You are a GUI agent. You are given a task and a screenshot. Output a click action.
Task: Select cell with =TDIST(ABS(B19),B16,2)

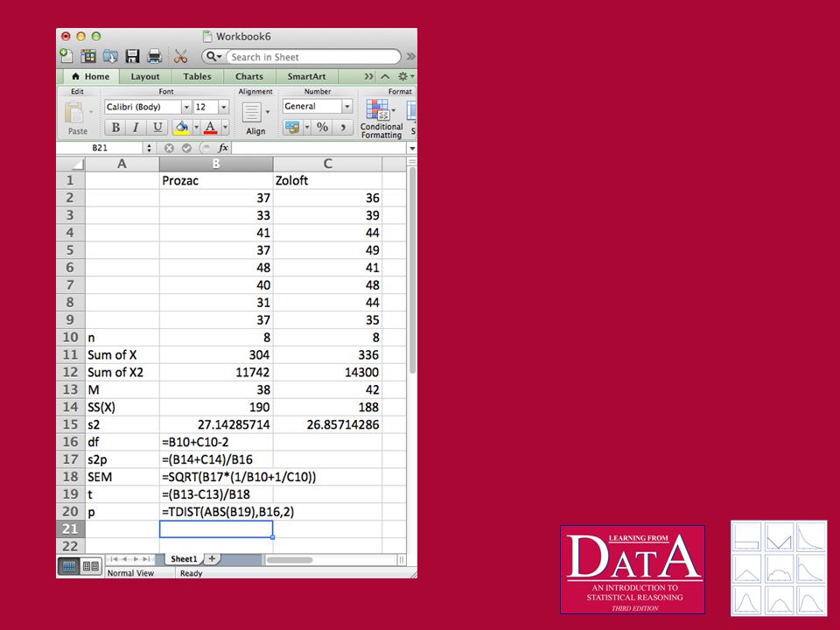(x=216, y=512)
